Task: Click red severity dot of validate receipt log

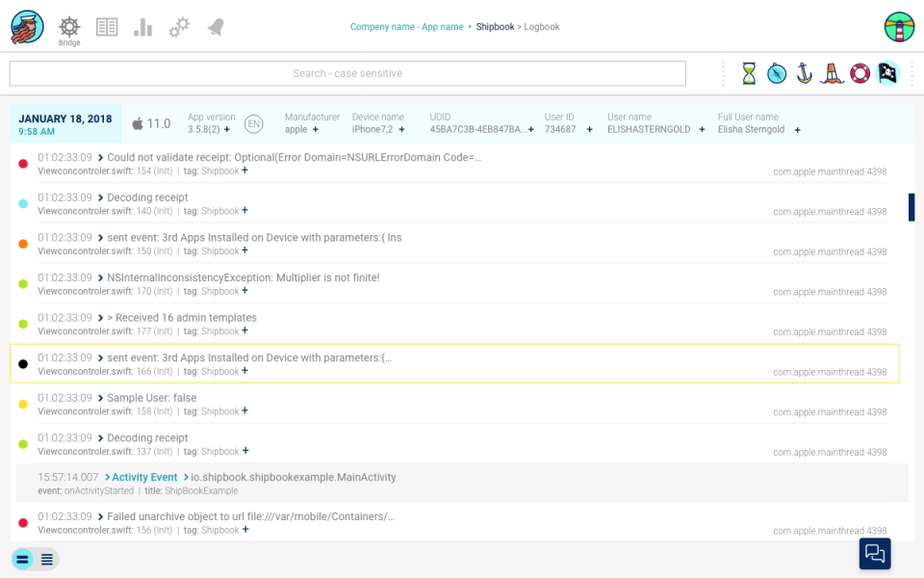Action: tap(23, 164)
